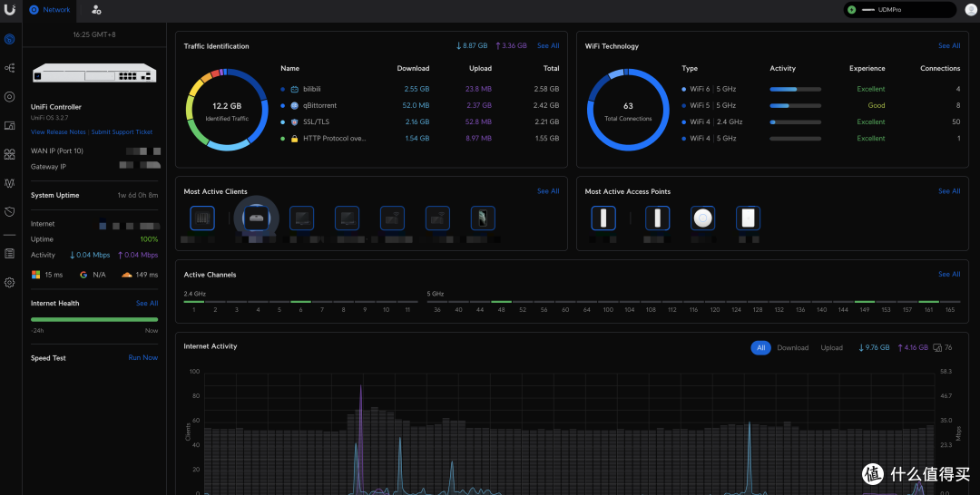The height and width of the screenshot is (495, 980).
Task: Click the Upload column header in traffic table
Action: click(480, 69)
